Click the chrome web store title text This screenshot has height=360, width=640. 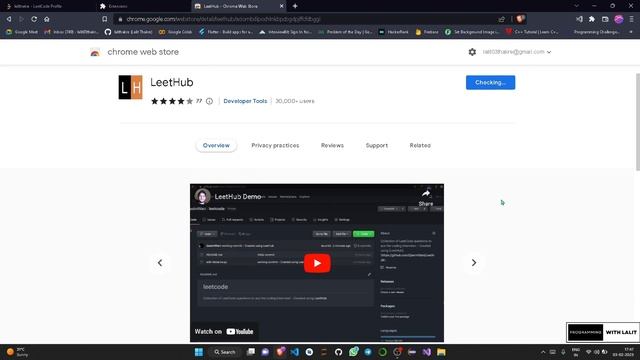point(143,52)
